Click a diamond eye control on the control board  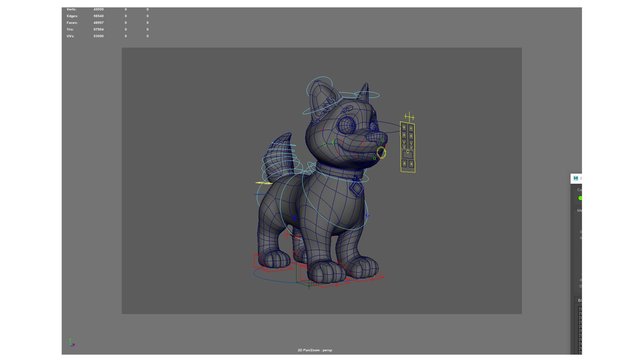tap(404, 127)
